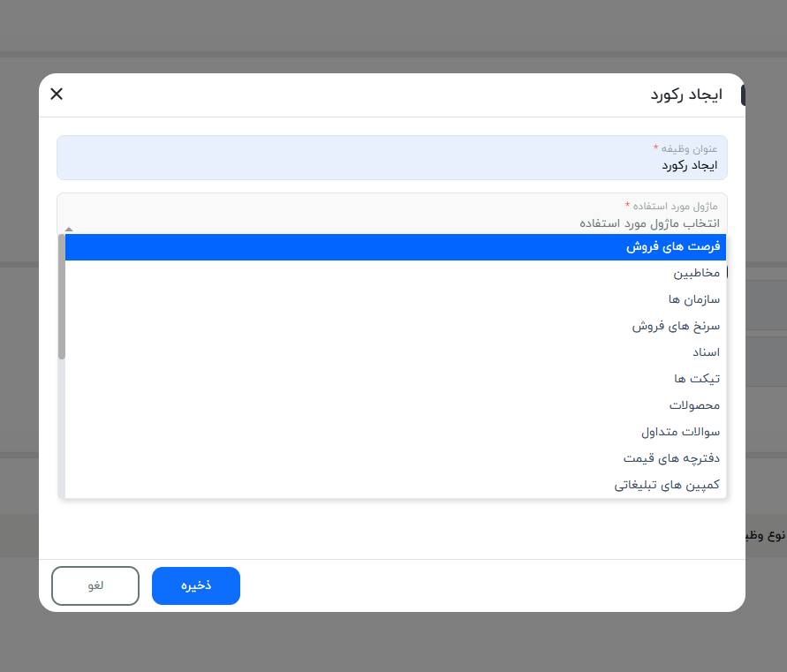Viewport: 787px width, 672px height.
Task: Close the ایجاد رکورد dialog with the X icon
Action: [56, 94]
